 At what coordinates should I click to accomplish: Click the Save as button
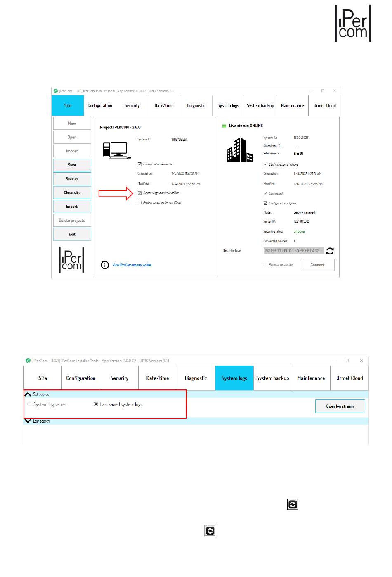coord(72,179)
